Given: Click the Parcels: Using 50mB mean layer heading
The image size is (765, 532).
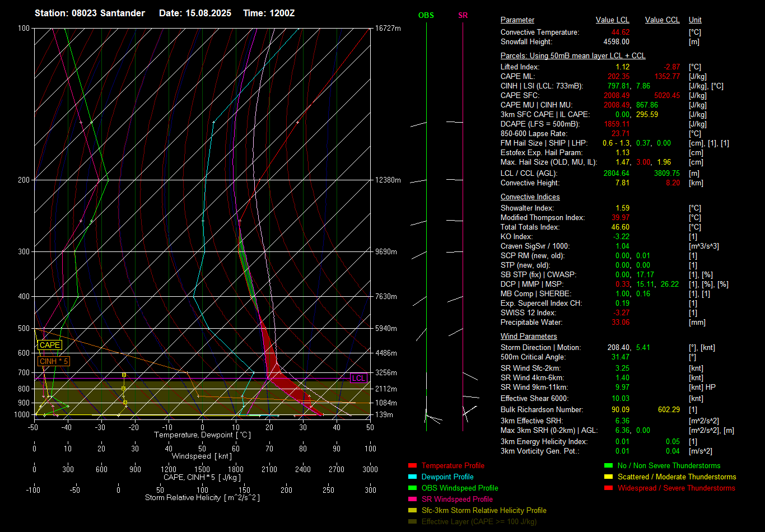Looking at the screenshot, I should click(x=573, y=56).
